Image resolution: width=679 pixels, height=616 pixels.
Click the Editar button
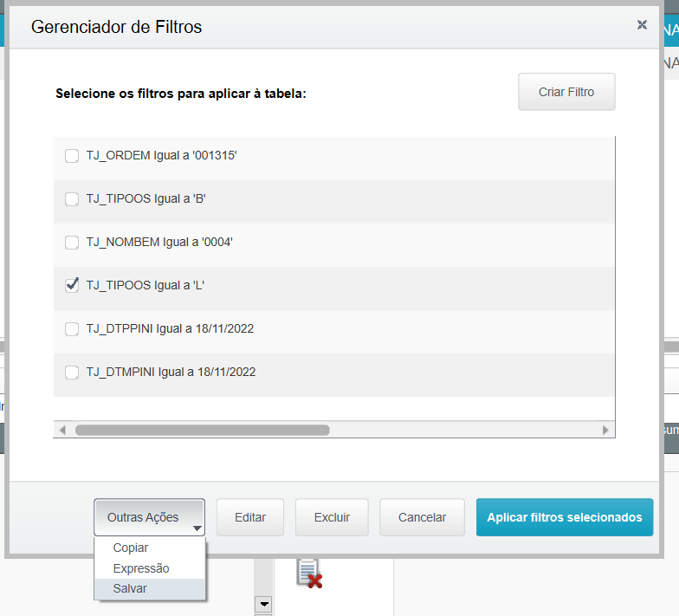pyautogui.click(x=250, y=517)
